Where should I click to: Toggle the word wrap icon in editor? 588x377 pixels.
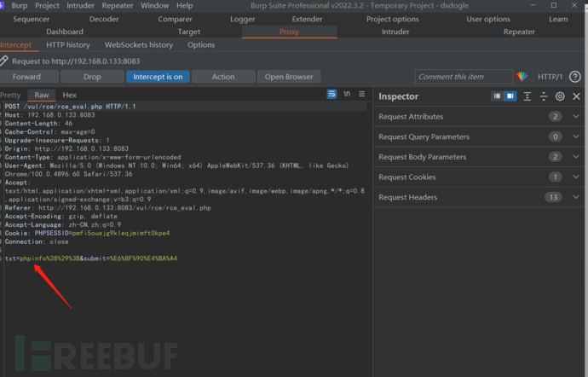coord(331,94)
